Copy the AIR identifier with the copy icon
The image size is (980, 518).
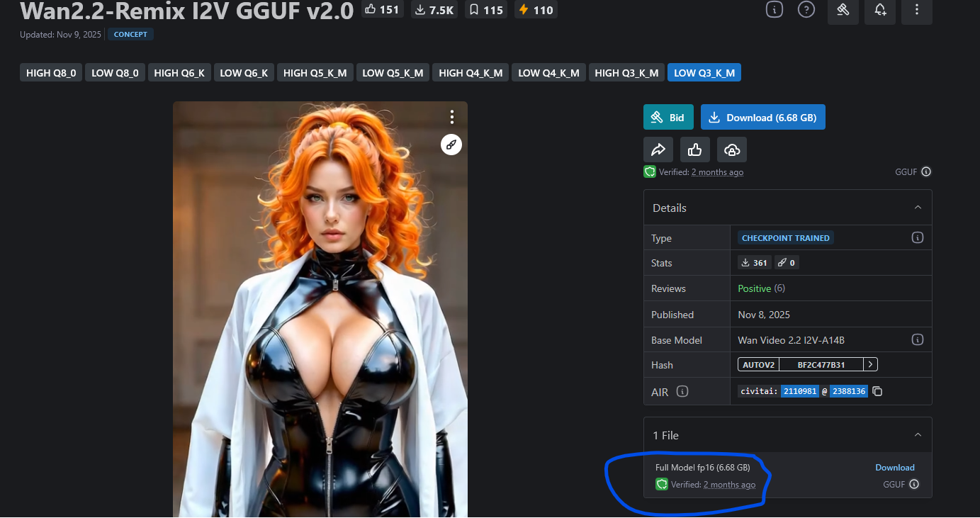pos(877,391)
